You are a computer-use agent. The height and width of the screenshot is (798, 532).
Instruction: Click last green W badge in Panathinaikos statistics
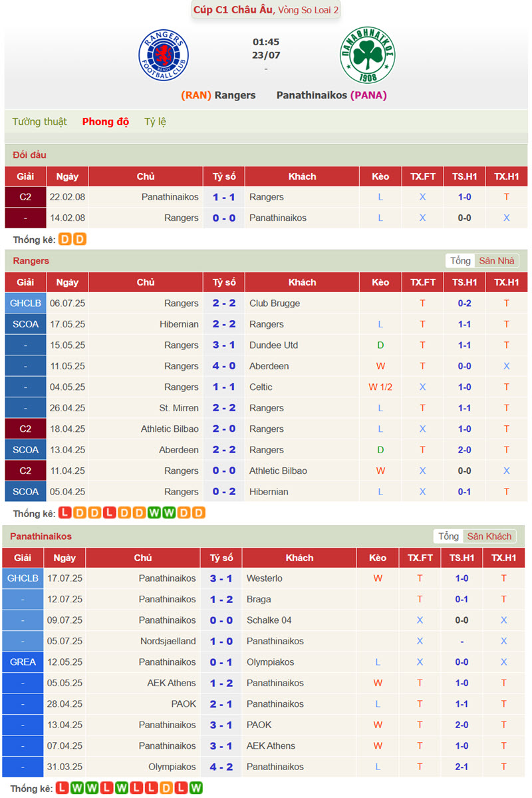[x=196, y=788]
